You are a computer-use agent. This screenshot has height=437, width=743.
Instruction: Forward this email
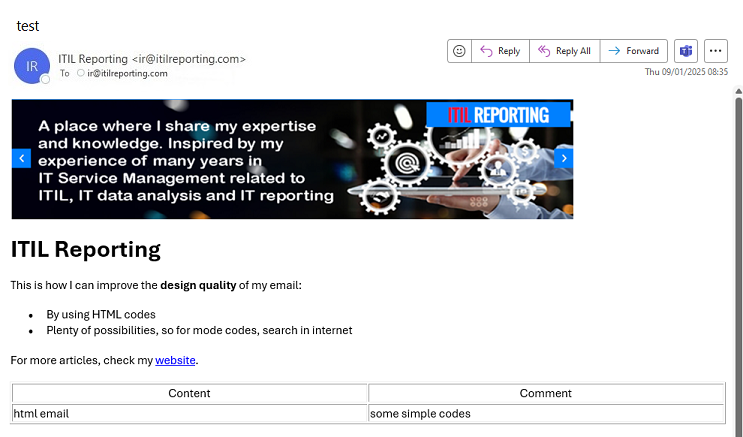point(634,51)
